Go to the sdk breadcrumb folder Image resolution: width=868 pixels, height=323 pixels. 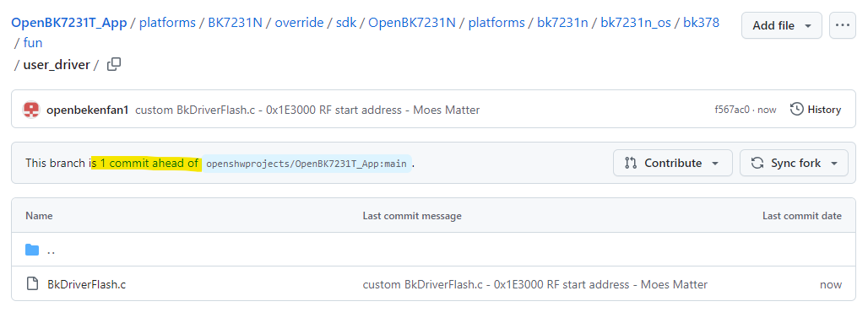(346, 23)
